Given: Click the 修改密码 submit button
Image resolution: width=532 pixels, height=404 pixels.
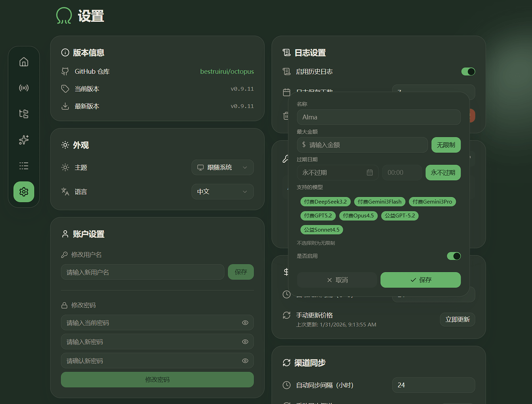Looking at the screenshot, I should coord(157,380).
